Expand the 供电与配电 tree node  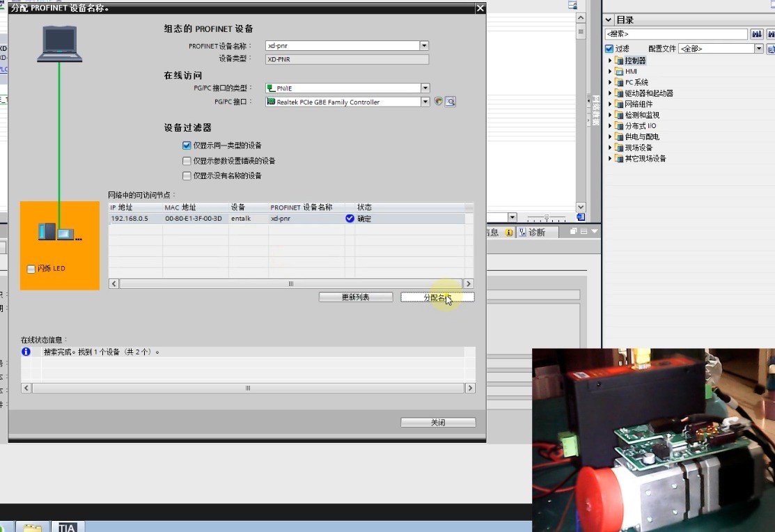click(610, 136)
